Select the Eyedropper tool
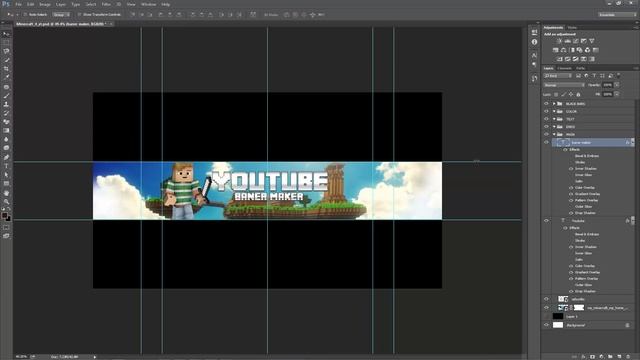This screenshot has height=360, width=640. 6,78
